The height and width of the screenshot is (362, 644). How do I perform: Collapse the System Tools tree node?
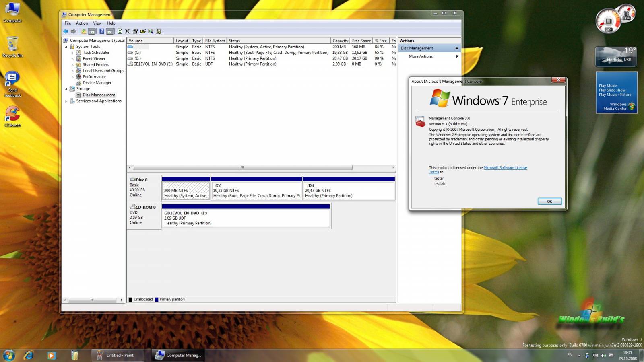[66, 47]
